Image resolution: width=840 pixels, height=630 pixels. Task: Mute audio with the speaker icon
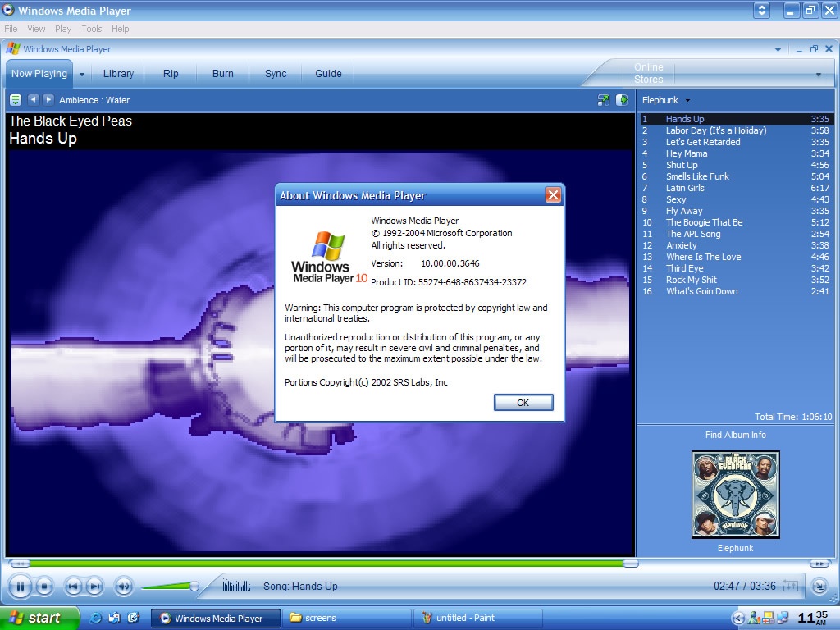pyautogui.click(x=123, y=586)
